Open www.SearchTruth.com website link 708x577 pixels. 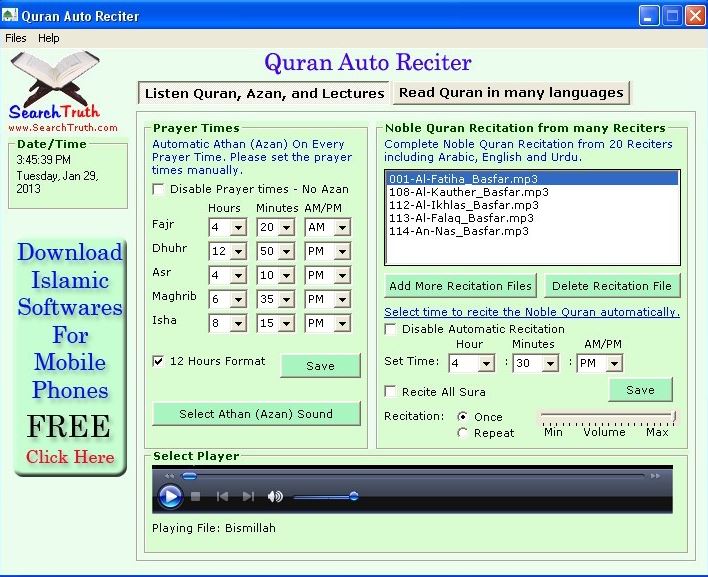(x=63, y=128)
